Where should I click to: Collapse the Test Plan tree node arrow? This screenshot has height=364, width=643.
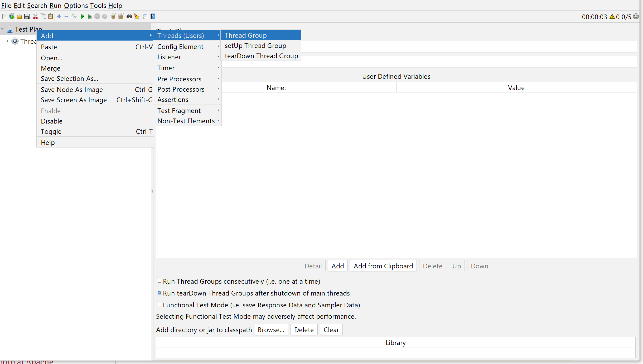coord(2,29)
